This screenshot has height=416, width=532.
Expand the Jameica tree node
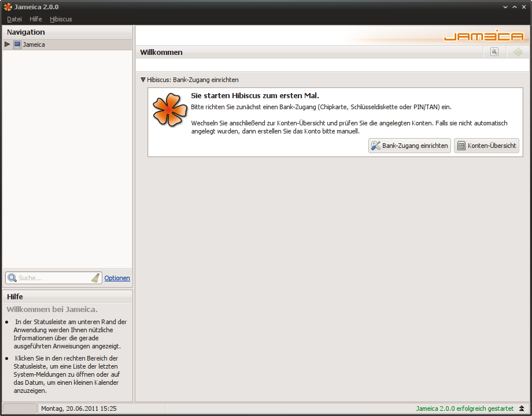click(x=7, y=44)
